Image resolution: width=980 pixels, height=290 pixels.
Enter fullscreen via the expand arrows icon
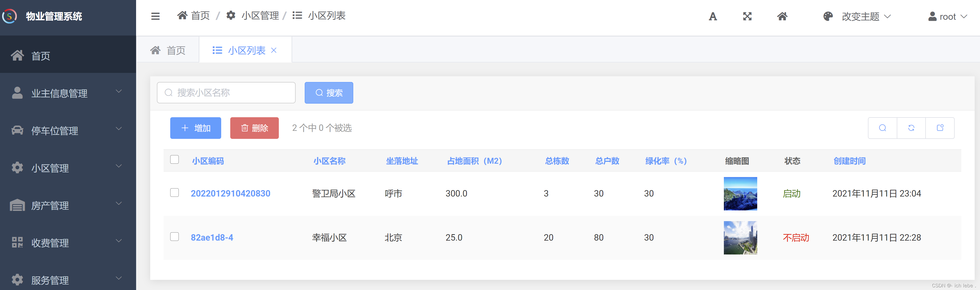tap(747, 16)
